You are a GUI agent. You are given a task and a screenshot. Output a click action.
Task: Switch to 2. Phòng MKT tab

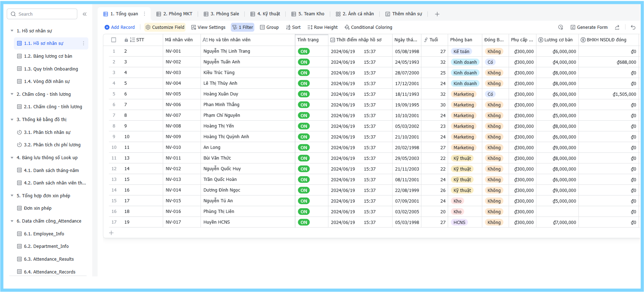(175, 14)
